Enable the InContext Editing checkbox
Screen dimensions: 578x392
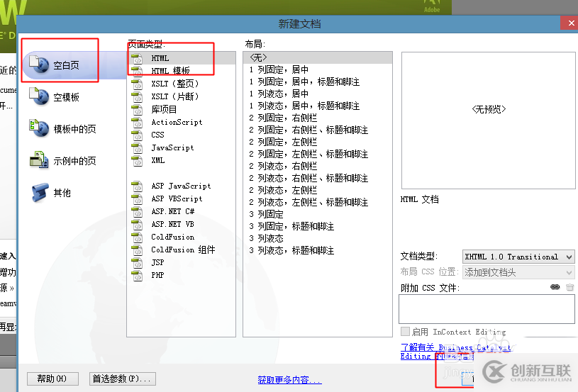(405, 331)
